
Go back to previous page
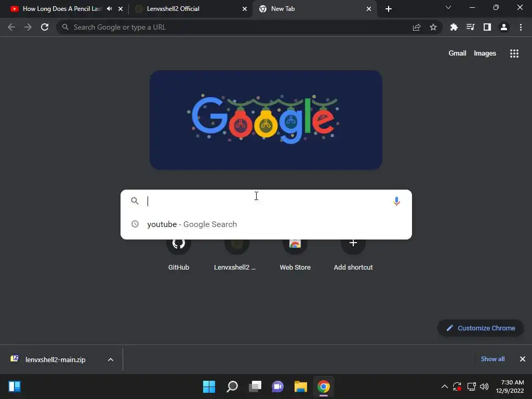(x=11, y=27)
